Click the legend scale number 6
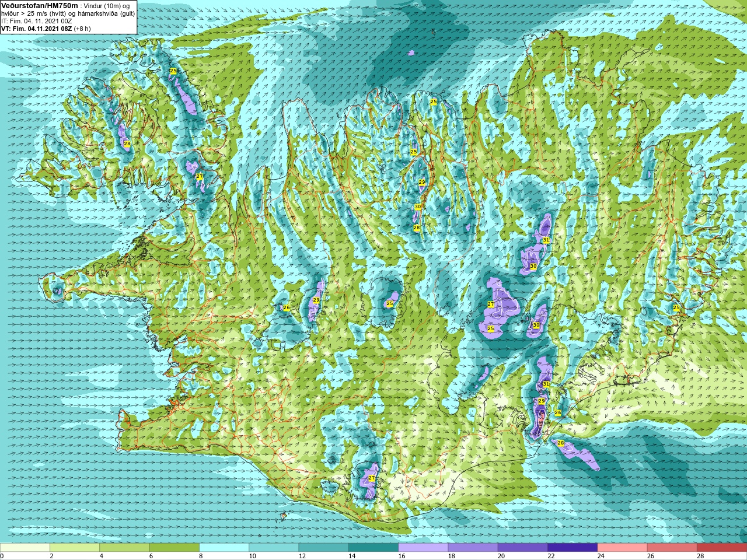 tap(151, 556)
